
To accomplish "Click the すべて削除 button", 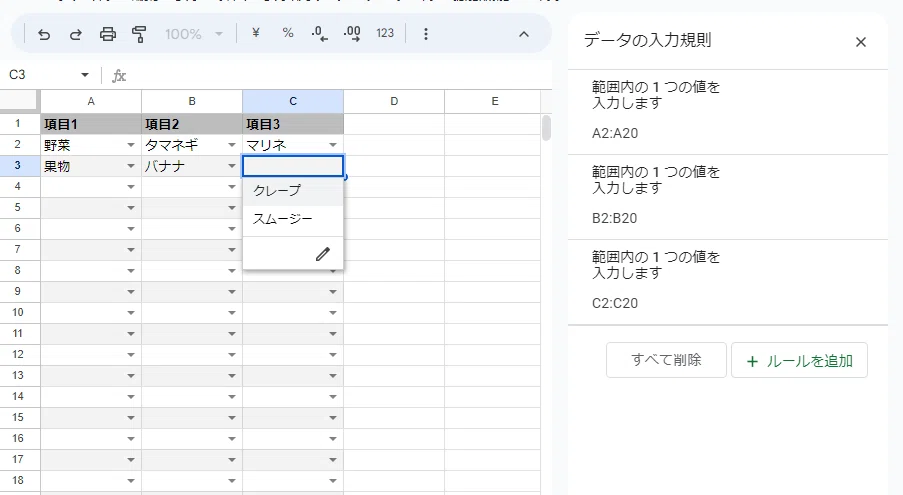I will pyautogui.click(x=666, y=360).
